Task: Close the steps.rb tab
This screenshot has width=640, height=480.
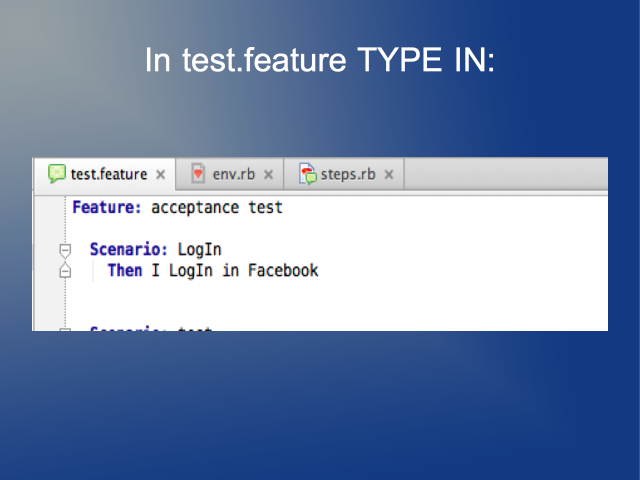Action: coord(389,175)
